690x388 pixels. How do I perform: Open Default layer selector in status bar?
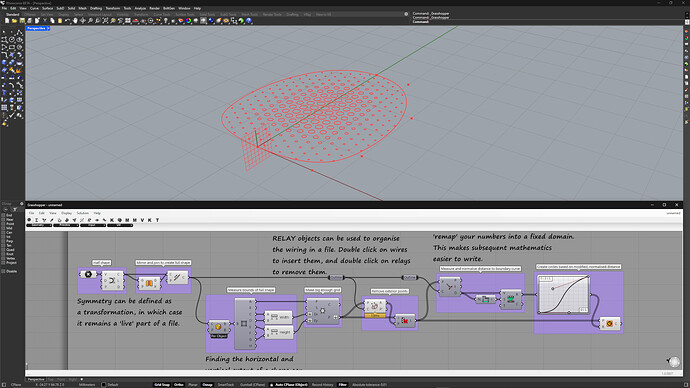[110, 384]
